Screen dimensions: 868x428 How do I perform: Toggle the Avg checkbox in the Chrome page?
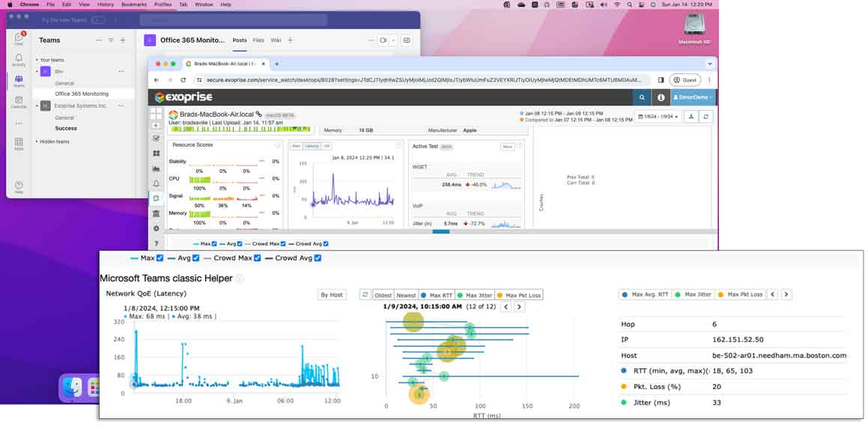(x=240, y=243)
